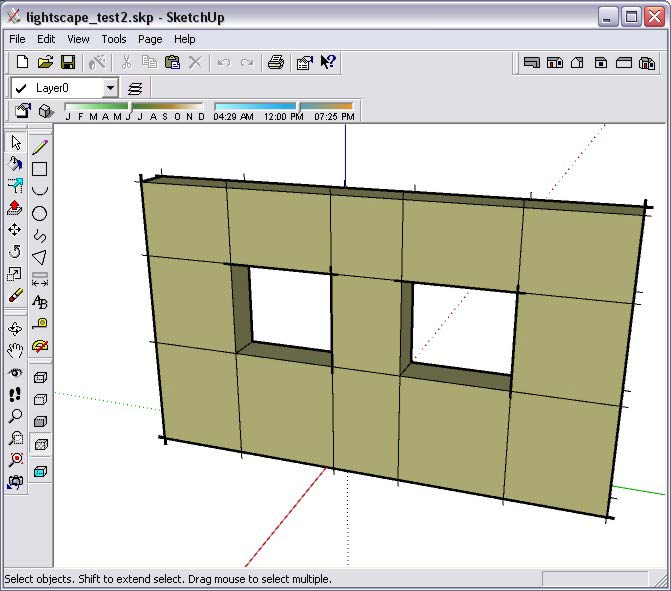Activate the yellow Protractor tool
This screenshot has height=591, width=671.
click(40, 346)
